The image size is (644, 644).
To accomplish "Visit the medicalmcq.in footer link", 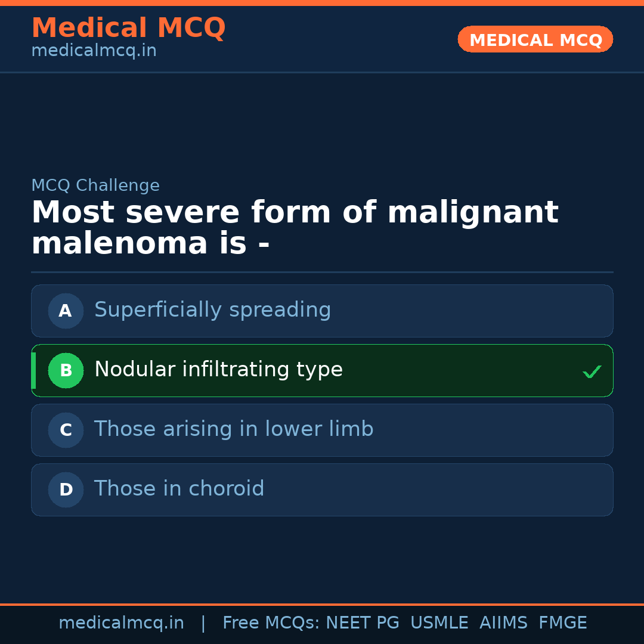I will click(x=121, y=623).
